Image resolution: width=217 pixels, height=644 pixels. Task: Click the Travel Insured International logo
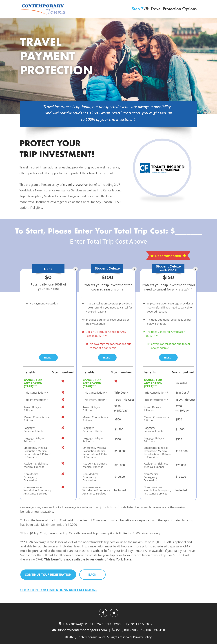(x=162, y=168)
